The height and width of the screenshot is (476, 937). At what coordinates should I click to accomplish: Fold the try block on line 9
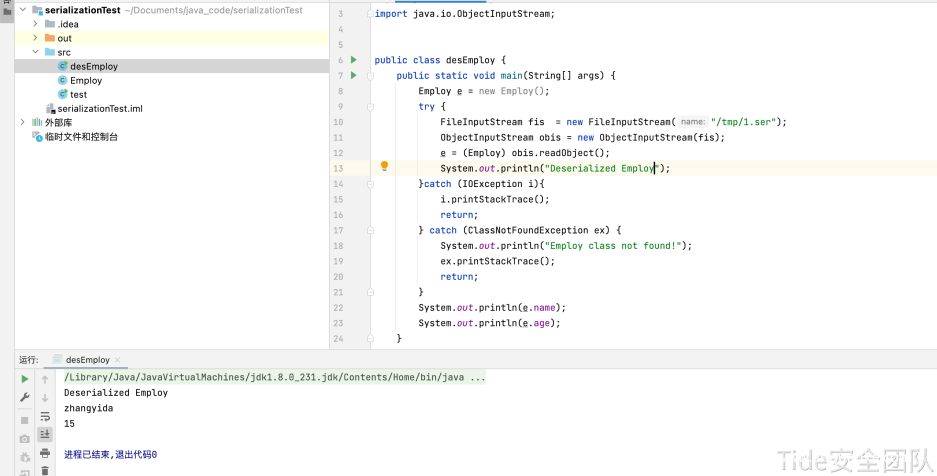tap(370, 106)
